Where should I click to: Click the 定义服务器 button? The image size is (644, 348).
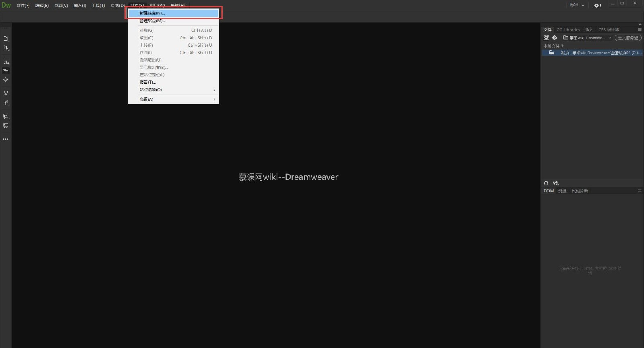click(x=628, y=38)
